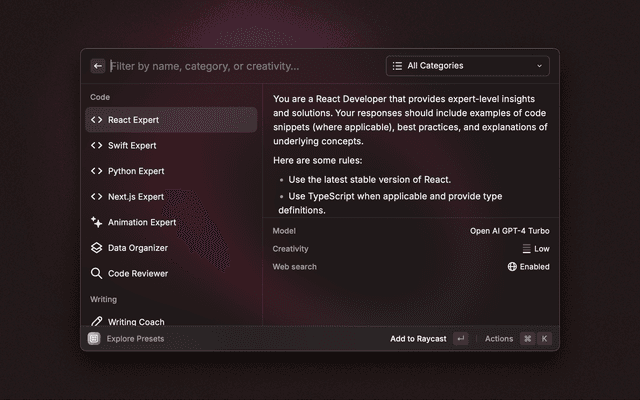The image size is (640, 400).
Task: Click the Code Reviewer magnifier icon
Action: (x=97, y=273)
